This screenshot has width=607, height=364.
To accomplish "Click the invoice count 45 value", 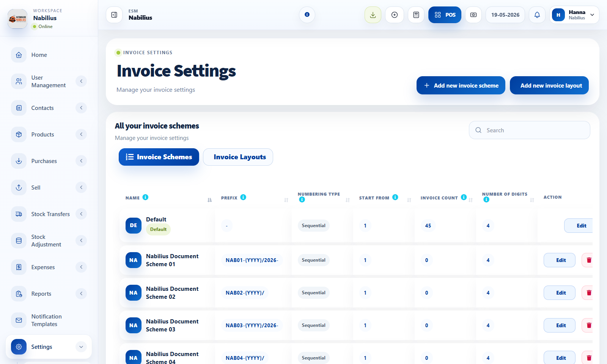I will pos(428,226).
